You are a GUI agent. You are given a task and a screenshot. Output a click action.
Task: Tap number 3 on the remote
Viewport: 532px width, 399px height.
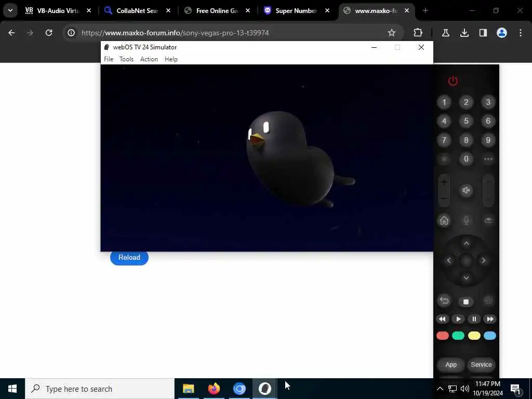488,102
